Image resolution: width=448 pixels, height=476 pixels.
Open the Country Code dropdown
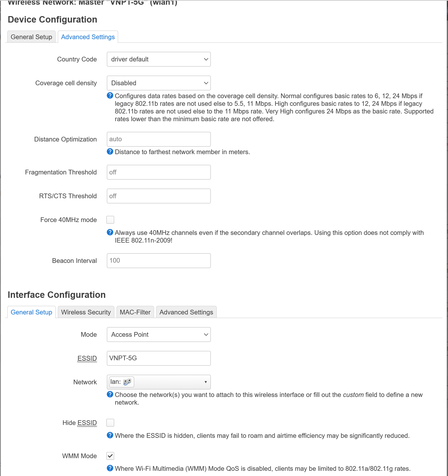tap(159, 59)
